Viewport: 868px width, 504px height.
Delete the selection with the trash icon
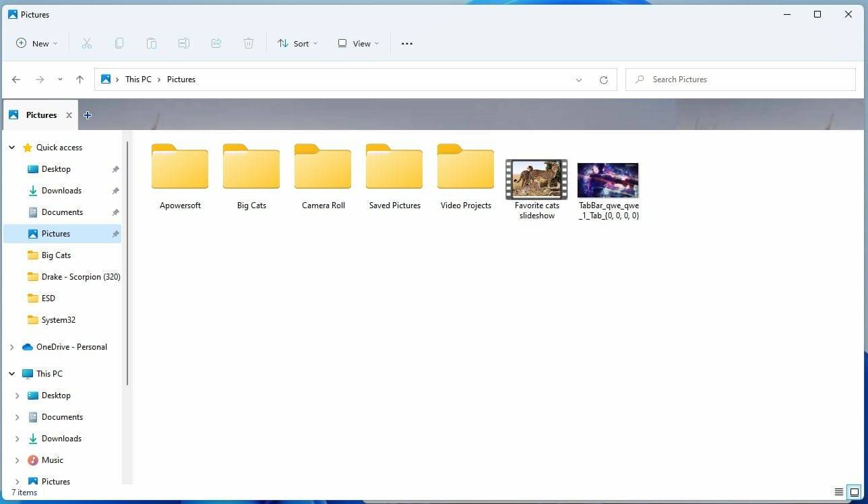[x=249, y=43]
